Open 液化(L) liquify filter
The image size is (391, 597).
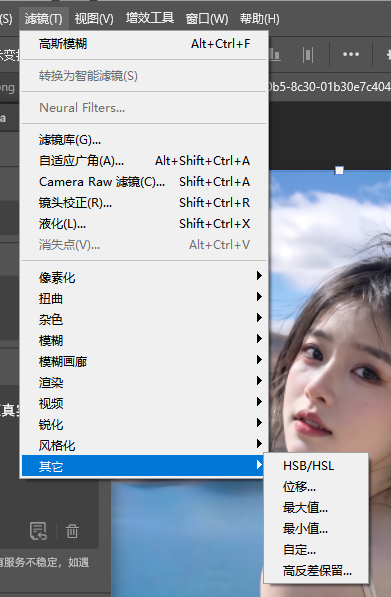(x=145, y=224)
